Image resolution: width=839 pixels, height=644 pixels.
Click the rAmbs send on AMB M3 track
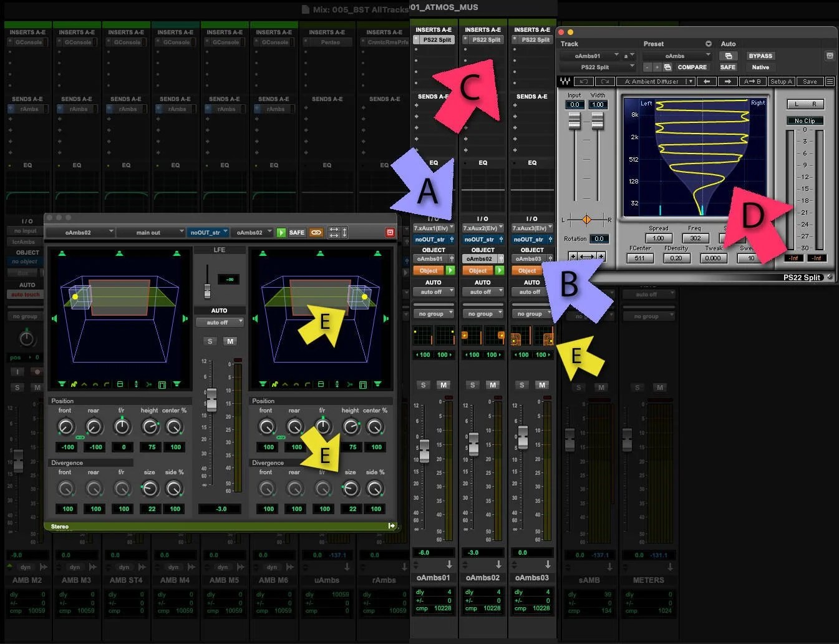coord(77,109)
